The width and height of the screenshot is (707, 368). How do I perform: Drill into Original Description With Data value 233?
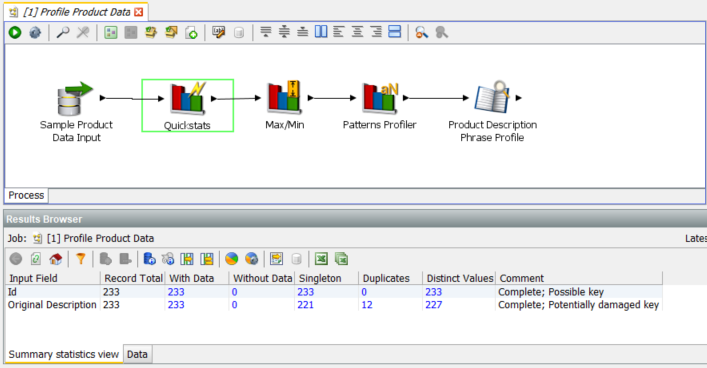point(176,305)
